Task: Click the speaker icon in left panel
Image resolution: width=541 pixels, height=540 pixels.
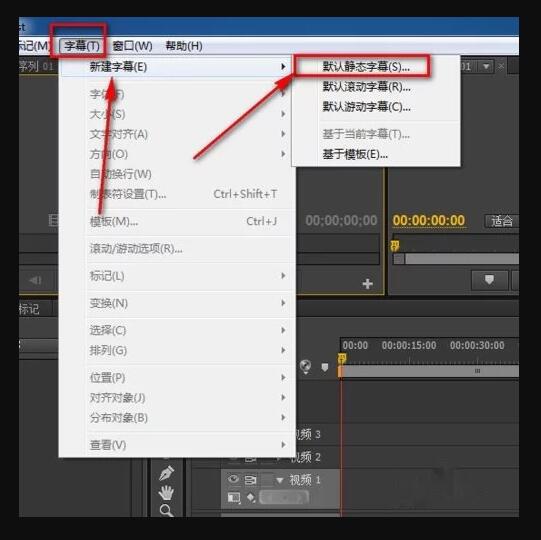Action: (36, 280)
